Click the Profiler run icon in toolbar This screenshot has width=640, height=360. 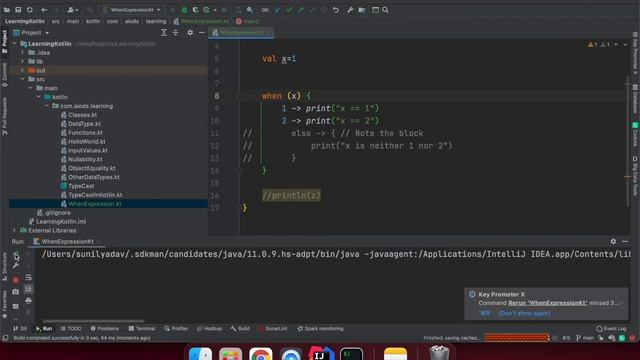click(x=207, y=10)
